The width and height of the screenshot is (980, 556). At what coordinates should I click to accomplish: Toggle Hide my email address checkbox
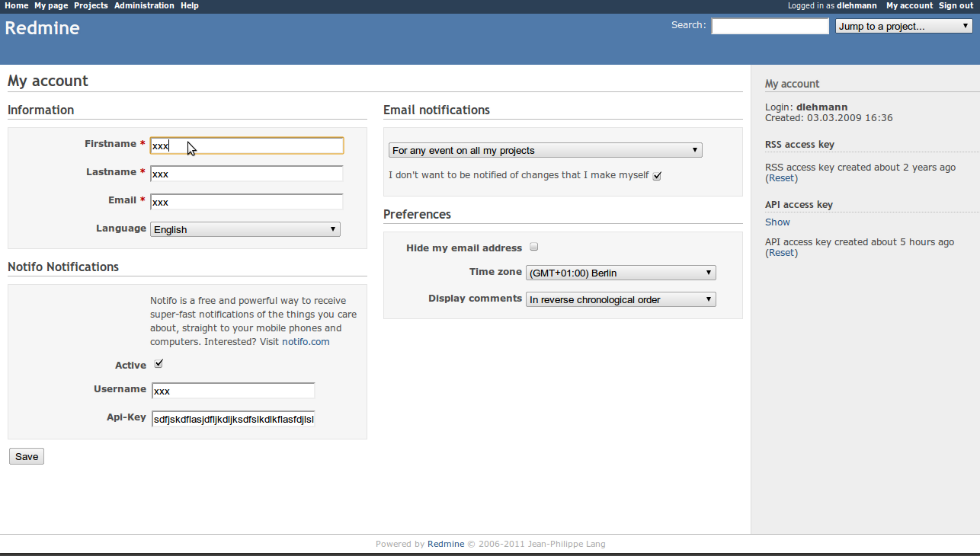(534, 247)
